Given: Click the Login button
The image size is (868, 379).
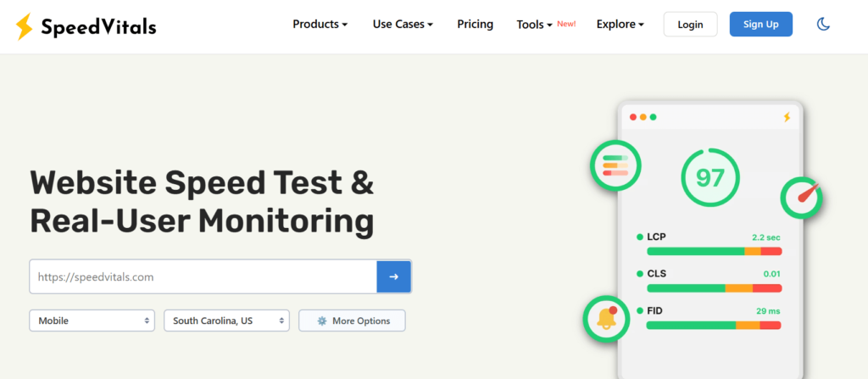Looking at the screenshot, I should click(690, 25).
